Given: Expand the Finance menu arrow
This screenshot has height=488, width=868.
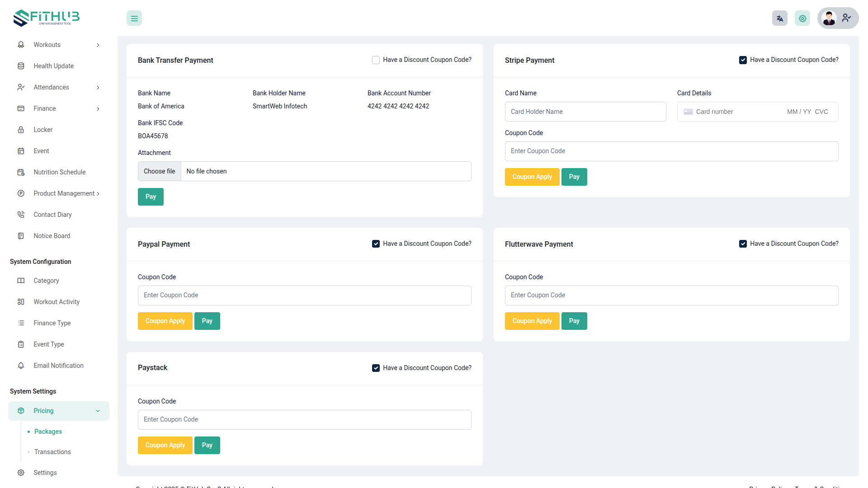Looking at the screenshot, I should (98, 109).
